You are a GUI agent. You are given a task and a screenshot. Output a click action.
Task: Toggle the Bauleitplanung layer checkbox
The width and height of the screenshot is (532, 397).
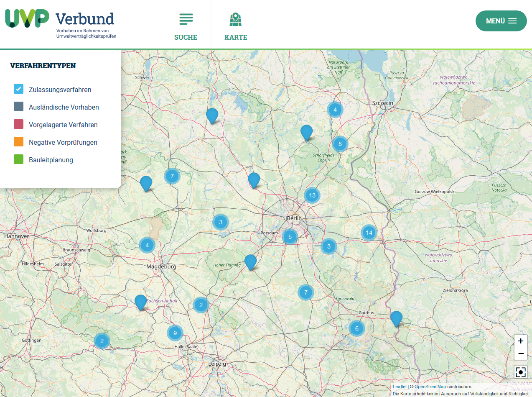18,159
